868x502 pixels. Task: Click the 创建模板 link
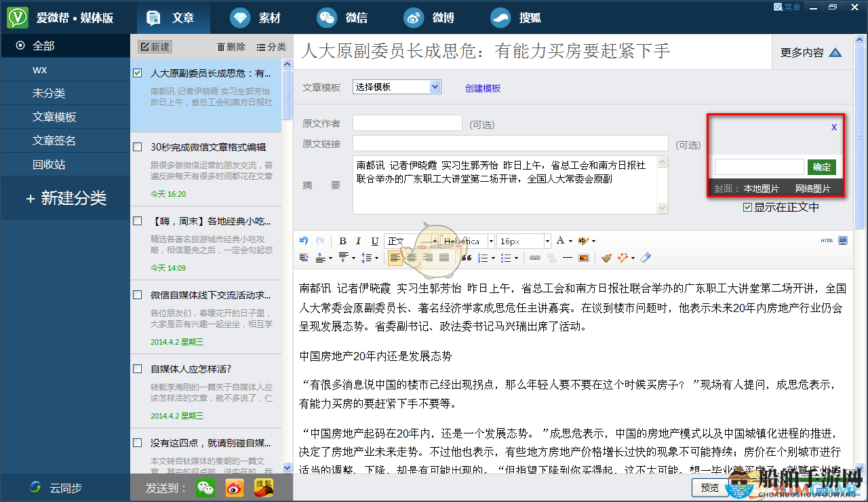coord(483,88)
